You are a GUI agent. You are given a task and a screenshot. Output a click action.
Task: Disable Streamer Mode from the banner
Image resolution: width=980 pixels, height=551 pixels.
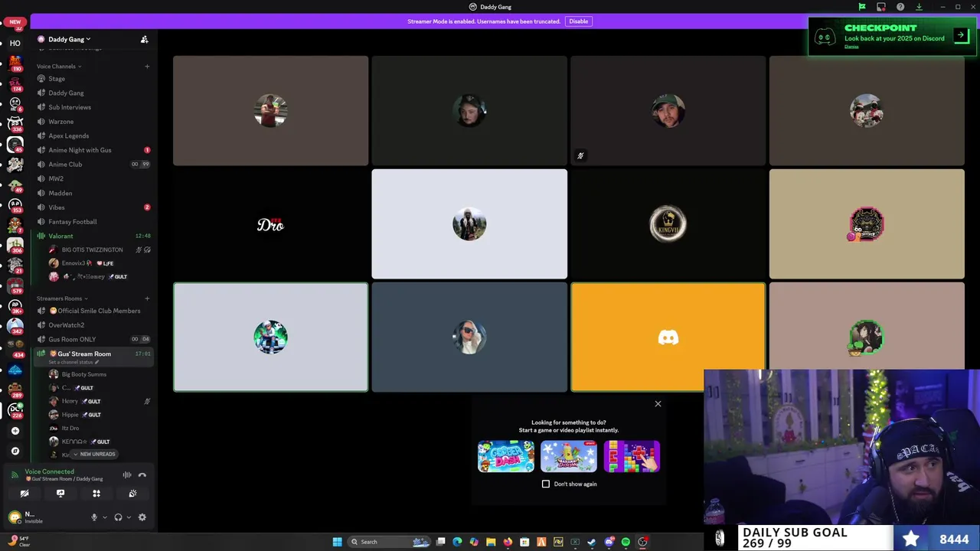coord(578,21)
